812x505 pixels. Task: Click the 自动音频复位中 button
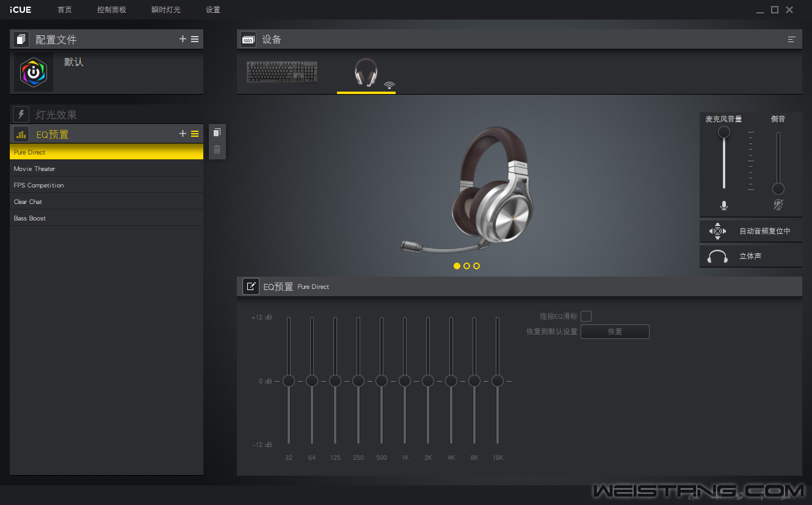coord(751,231)
